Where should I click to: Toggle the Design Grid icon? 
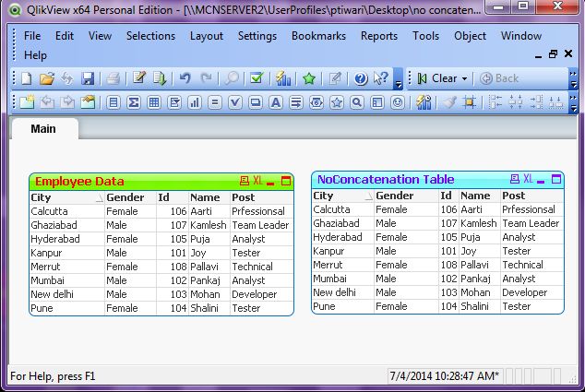470,102
